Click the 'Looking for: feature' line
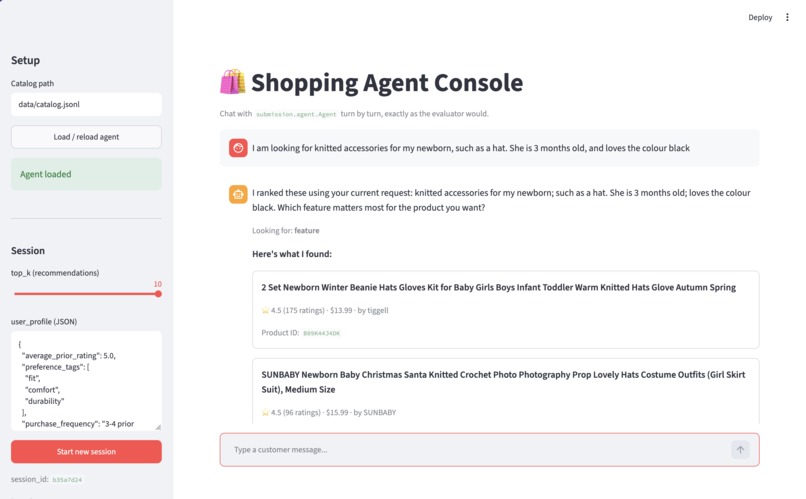 tap(286, 231)
